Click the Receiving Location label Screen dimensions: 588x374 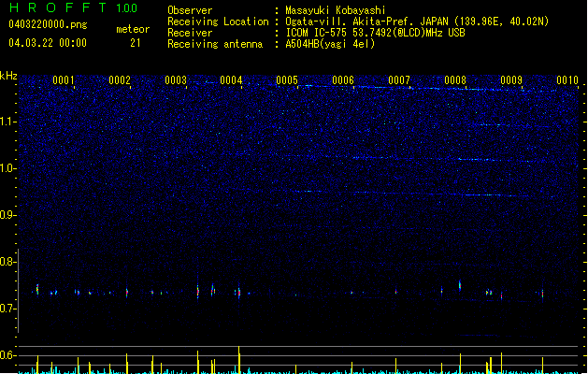click(x=218, y=22)
